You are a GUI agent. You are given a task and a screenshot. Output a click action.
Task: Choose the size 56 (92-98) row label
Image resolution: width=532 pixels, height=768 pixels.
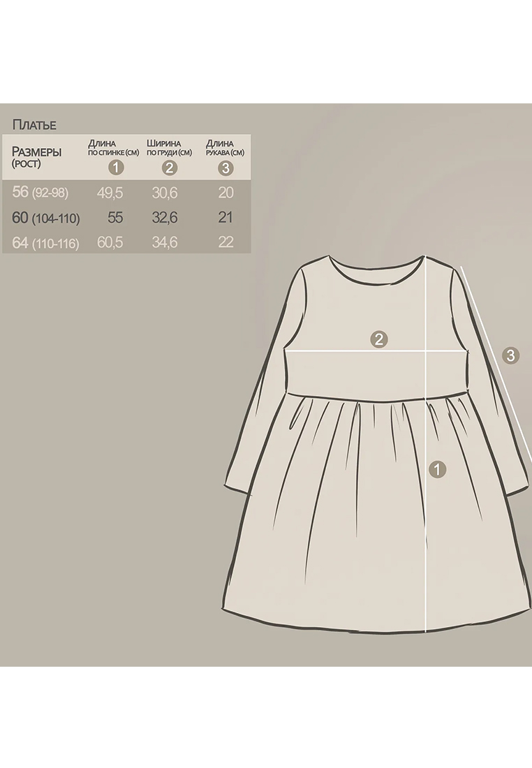[x=40, y=193]
